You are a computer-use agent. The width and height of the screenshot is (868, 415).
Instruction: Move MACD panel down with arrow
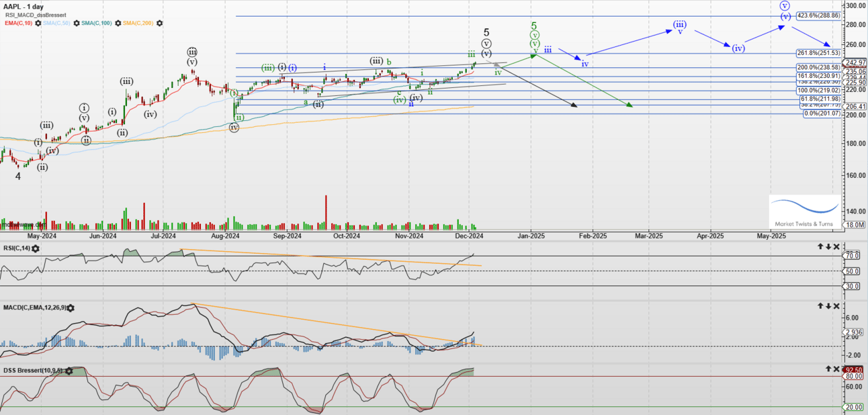(x=828, y=306)
